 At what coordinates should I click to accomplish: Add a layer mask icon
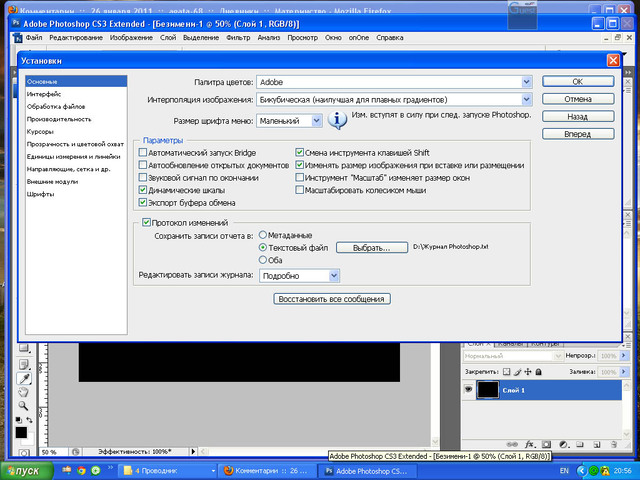[x=547, y=444]
